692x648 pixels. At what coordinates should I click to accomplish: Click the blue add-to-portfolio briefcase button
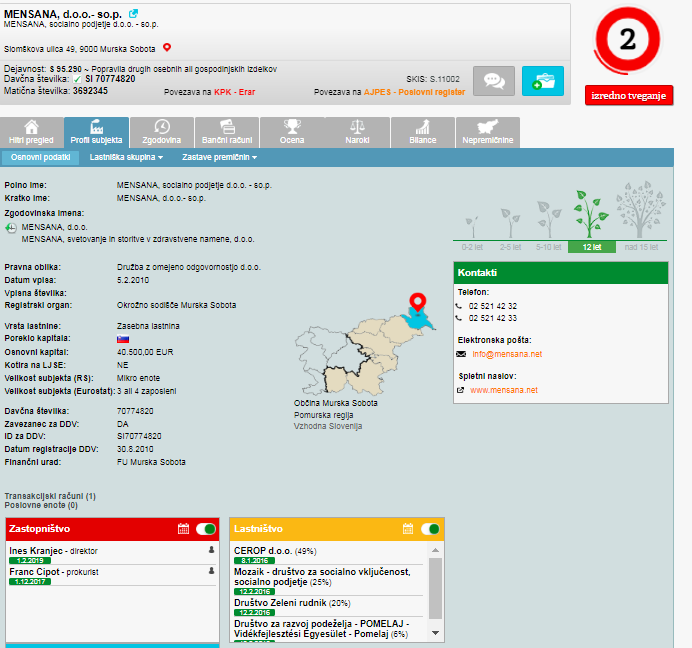(x=543, y=81)
